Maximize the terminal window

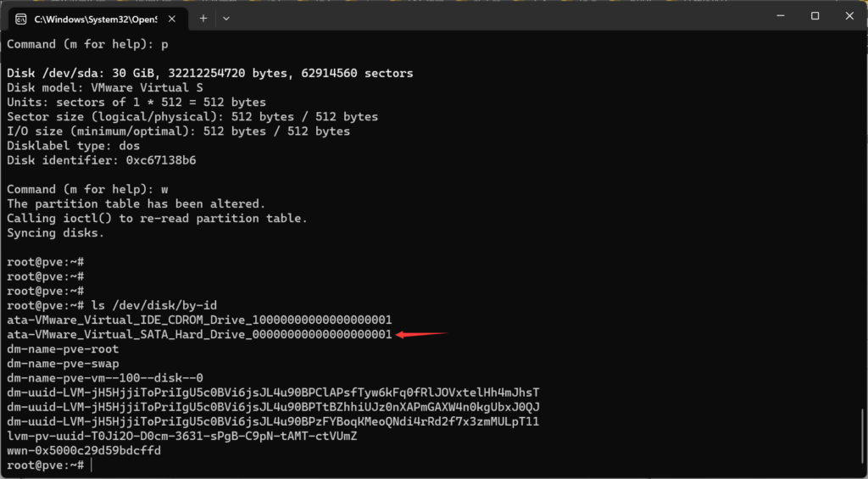815,16
